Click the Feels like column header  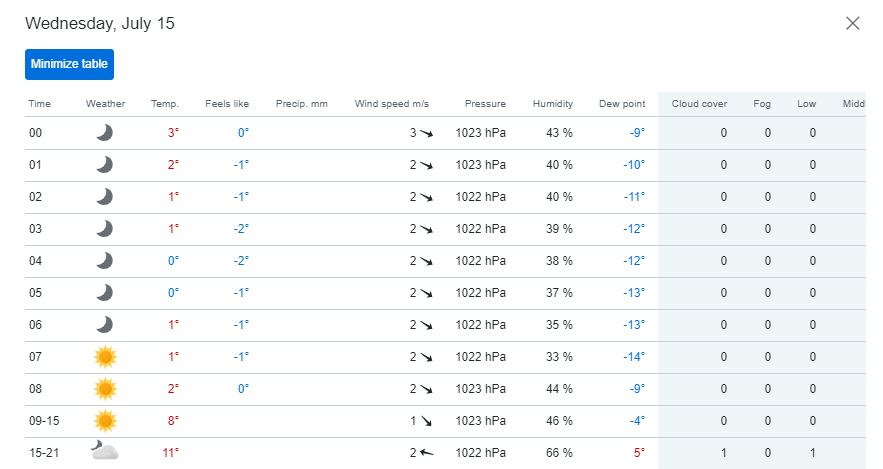click(x=227, y=104)
